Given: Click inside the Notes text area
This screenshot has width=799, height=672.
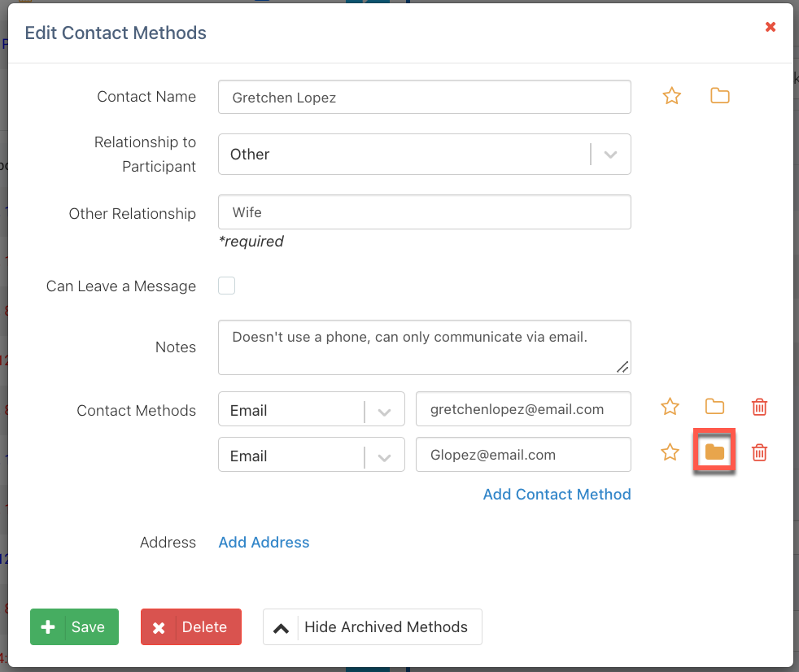Looking at the screenshot, I should 424,347.
